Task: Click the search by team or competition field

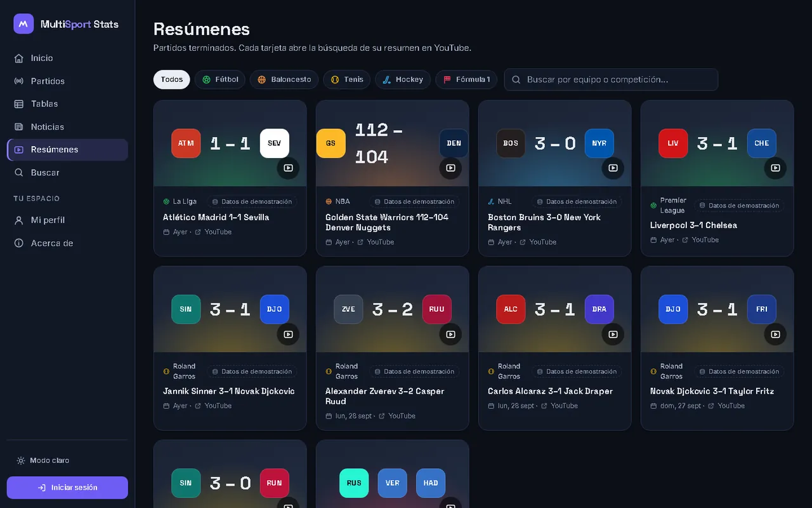Action: coord(611,79)
